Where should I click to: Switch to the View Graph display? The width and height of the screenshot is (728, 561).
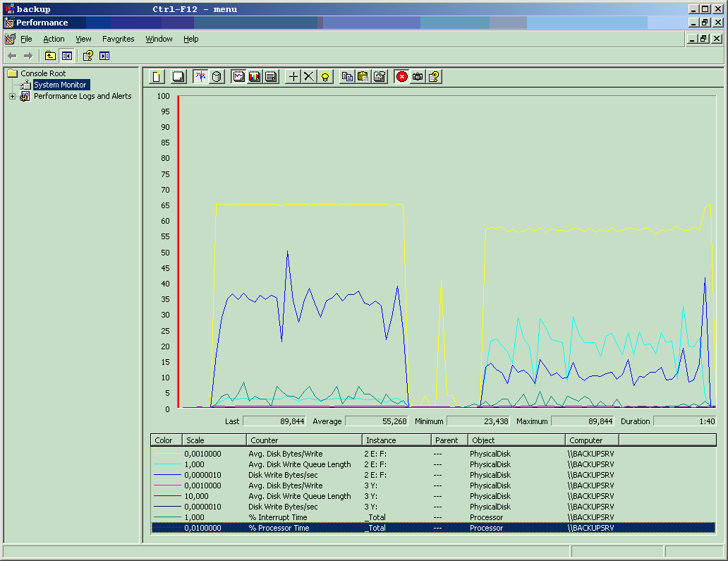click(238, 76)
